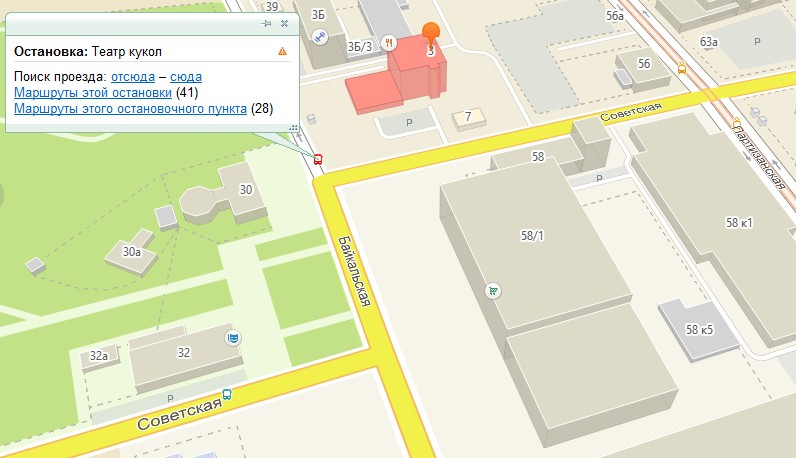Click the popup resize grip corner
This screenshot has height=458, width=796.
coord(293,127)
